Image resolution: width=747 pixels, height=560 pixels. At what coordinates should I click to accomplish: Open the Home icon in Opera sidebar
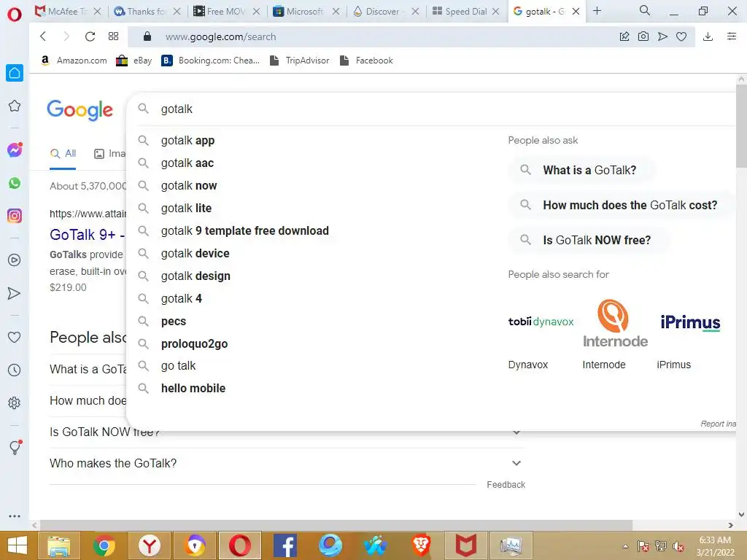pos(15,73)
